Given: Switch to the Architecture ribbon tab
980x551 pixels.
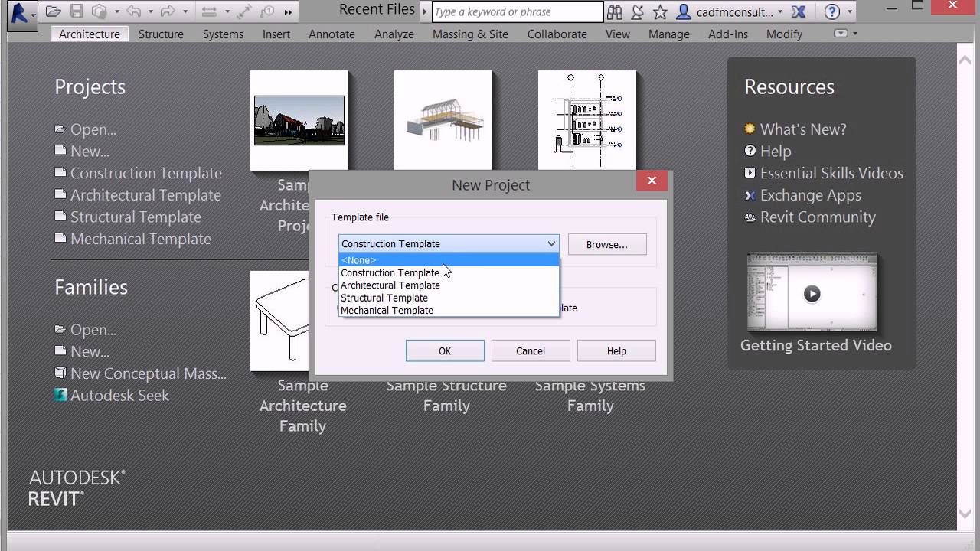Looking at the screenshot, I should click(x=90, y=34).
